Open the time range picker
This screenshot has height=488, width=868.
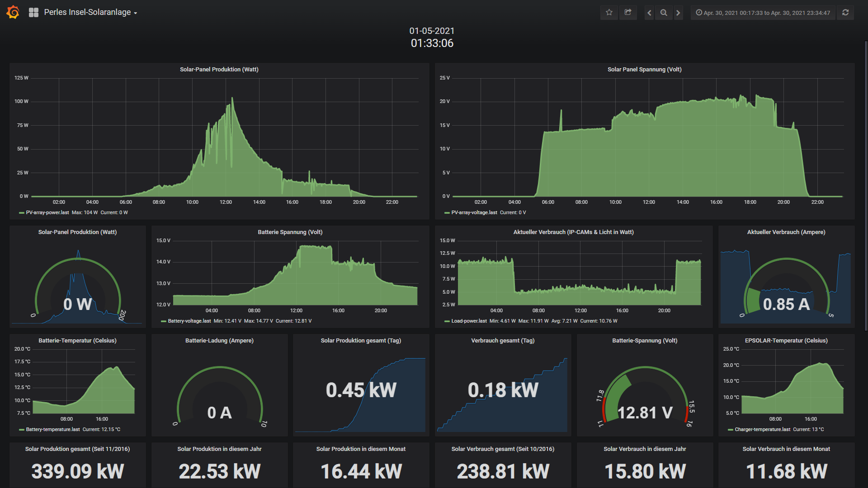pos(763,13)
